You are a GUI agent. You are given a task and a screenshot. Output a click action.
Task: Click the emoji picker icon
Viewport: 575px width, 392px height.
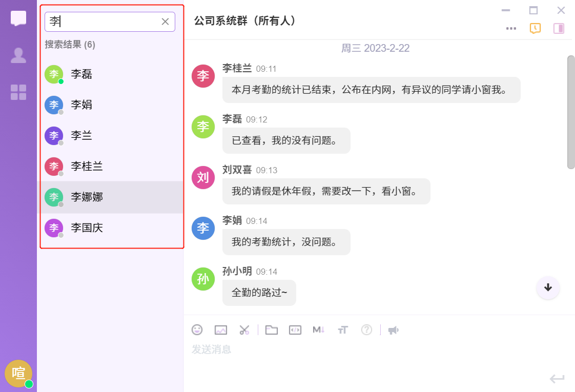point(197,330)
